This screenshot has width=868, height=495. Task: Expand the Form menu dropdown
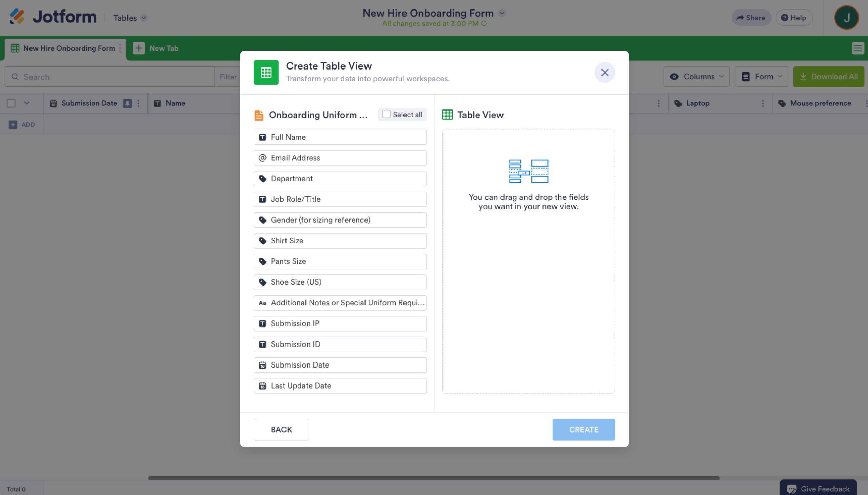point(761,77)
